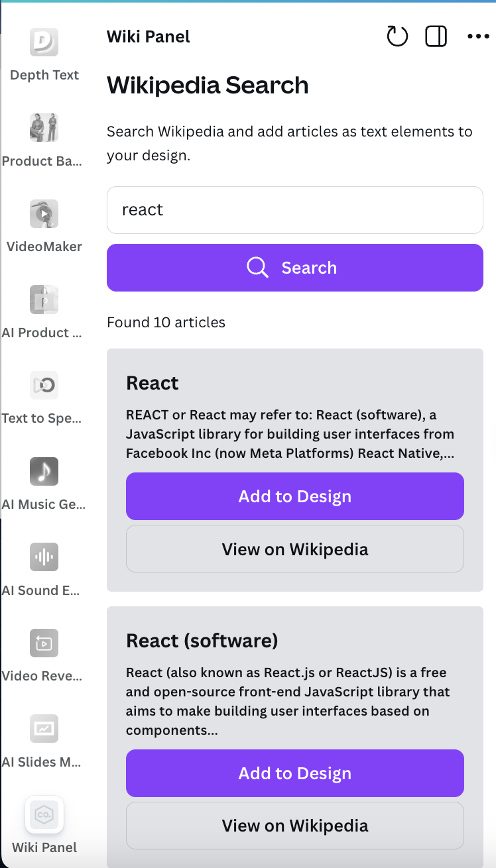Screen dimensions: 496x868
Task: Select the Wiki Panel app icon
Action: 44,814
